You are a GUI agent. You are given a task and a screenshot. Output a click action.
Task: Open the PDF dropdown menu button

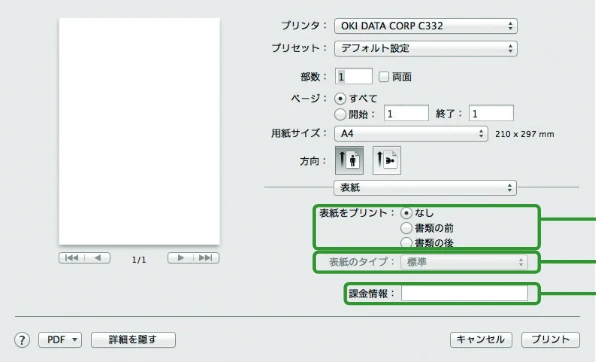(60, 340)
